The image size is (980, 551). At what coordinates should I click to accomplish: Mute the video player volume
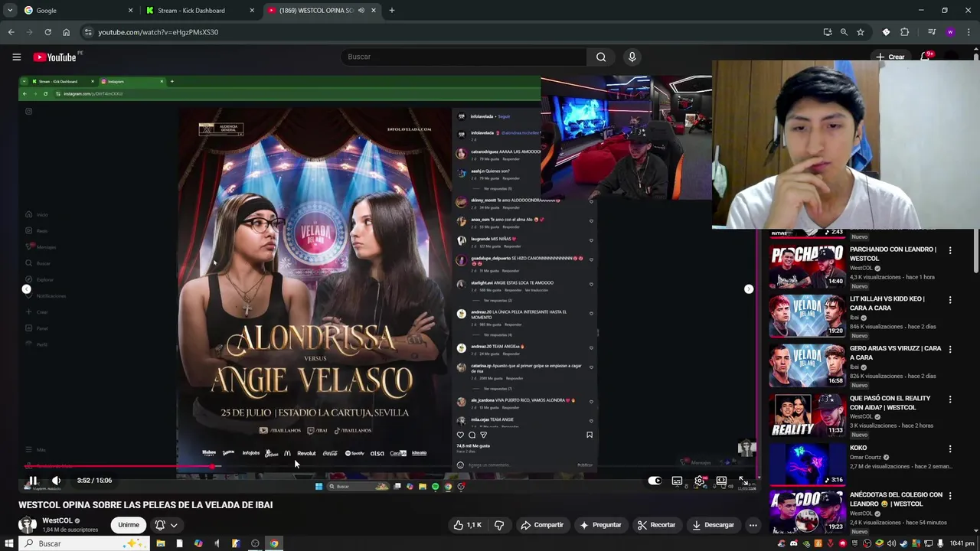point(56,481)
